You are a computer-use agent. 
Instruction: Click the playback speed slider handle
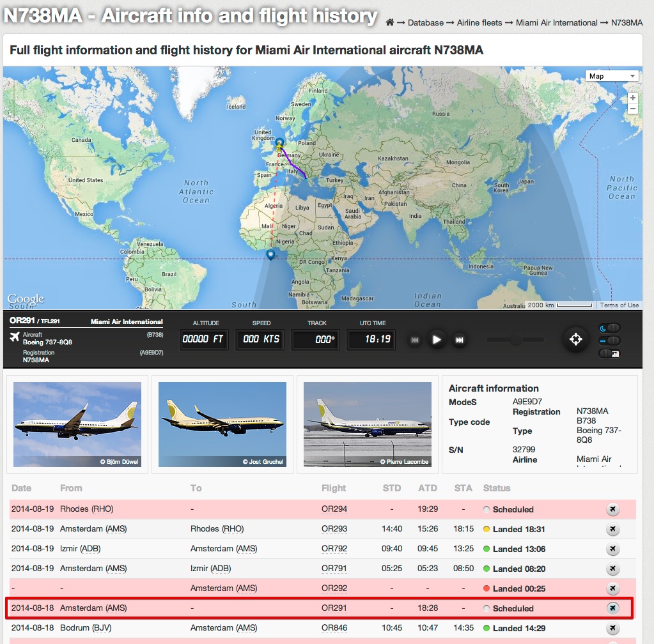[x=515, y=340]
